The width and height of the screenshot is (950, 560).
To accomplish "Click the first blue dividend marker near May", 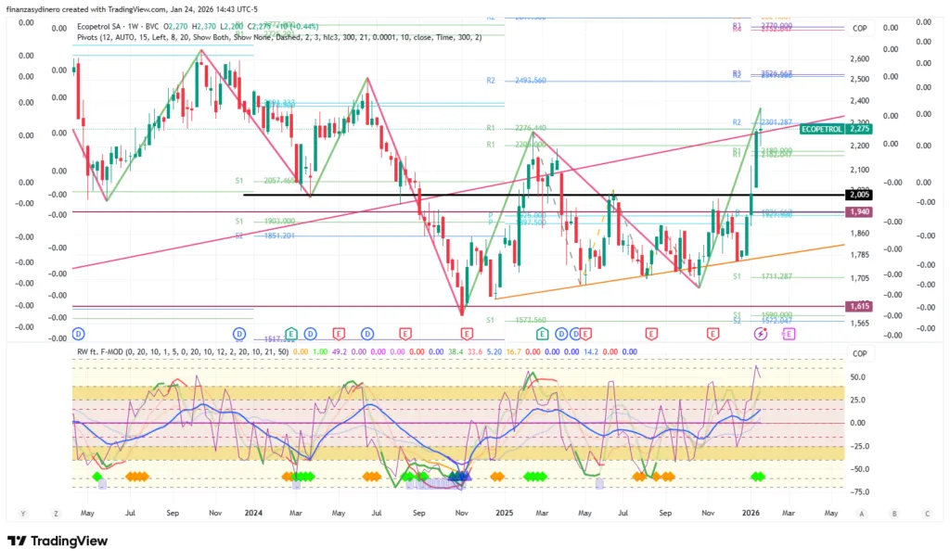I will click(78, 333).
